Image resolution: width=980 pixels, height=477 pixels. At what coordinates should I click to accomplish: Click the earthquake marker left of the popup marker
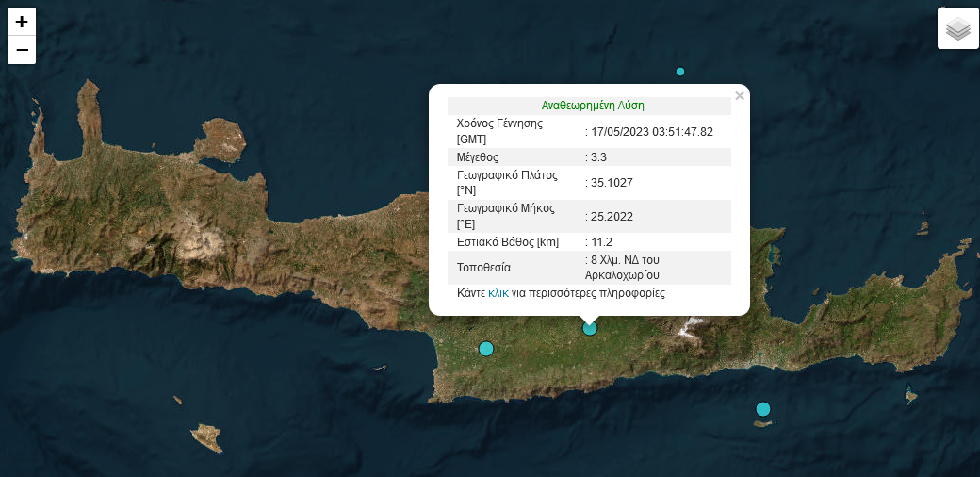click(x=486, y=349)
